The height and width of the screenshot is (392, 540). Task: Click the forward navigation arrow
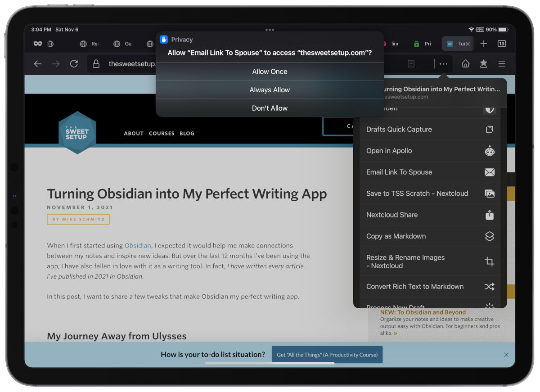56,64
